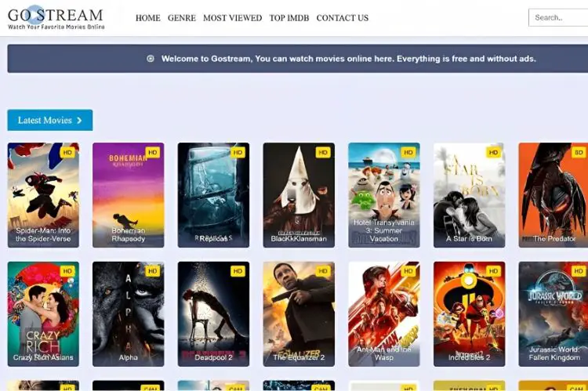Click the 'The Predator' title caption
Viewport: 588px width, 391px height.
(x=554, y=238)
